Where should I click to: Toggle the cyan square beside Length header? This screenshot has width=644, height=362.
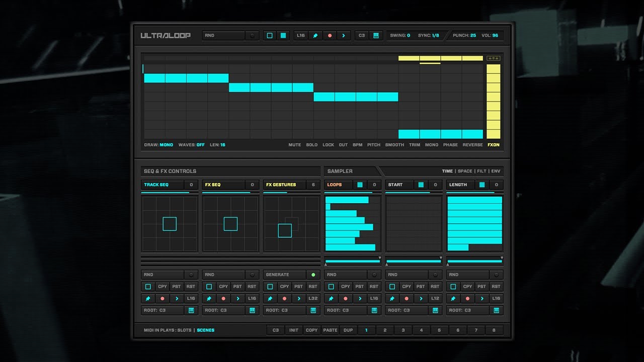(482, 185)
